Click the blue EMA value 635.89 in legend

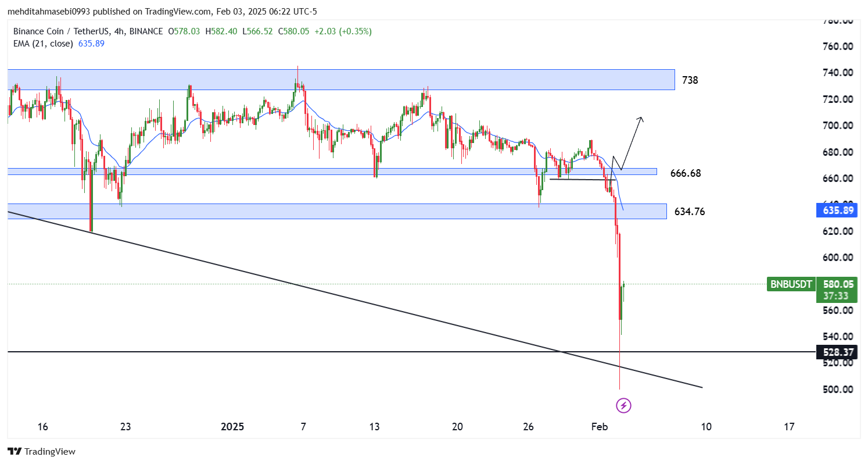pyautogui.click(x=91, y=44)
